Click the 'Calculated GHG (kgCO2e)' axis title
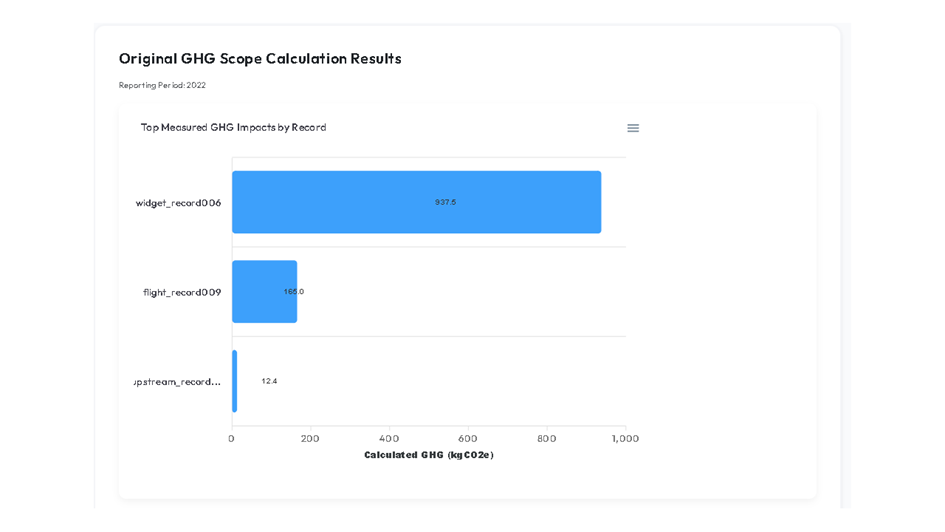The image size is (945, 532). (x=428, y=455)
